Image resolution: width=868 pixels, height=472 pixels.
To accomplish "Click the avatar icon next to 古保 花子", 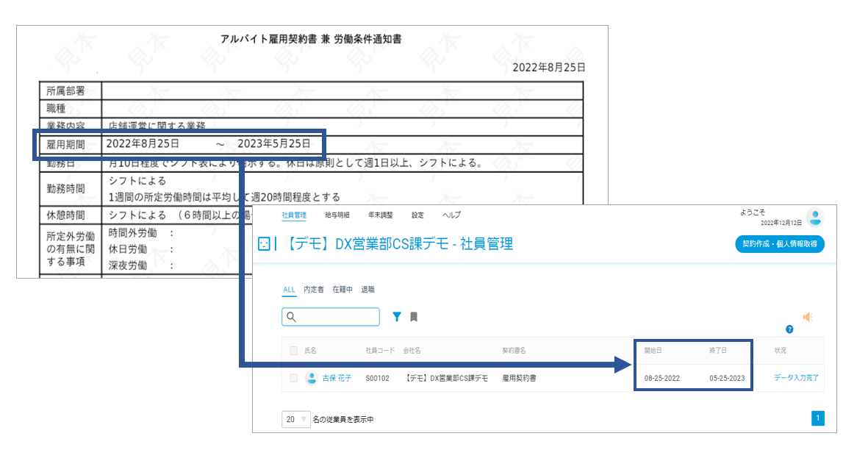I will coord(312,379).
